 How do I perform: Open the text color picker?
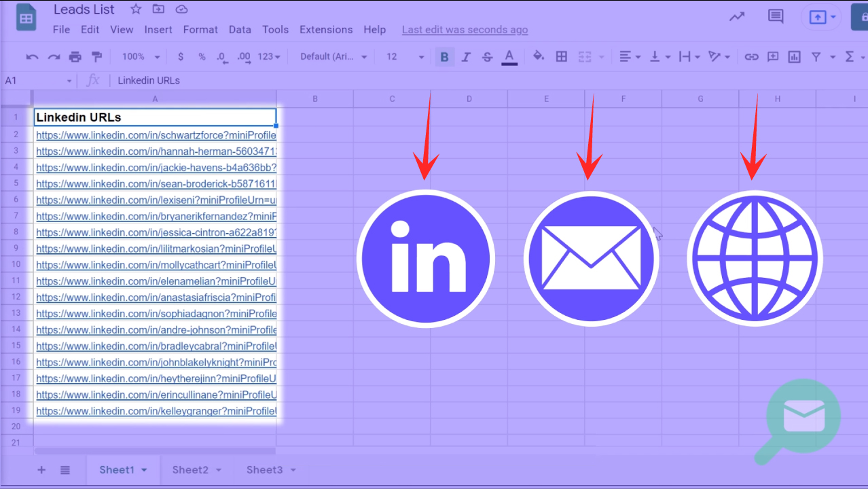[x=509, y=57]
